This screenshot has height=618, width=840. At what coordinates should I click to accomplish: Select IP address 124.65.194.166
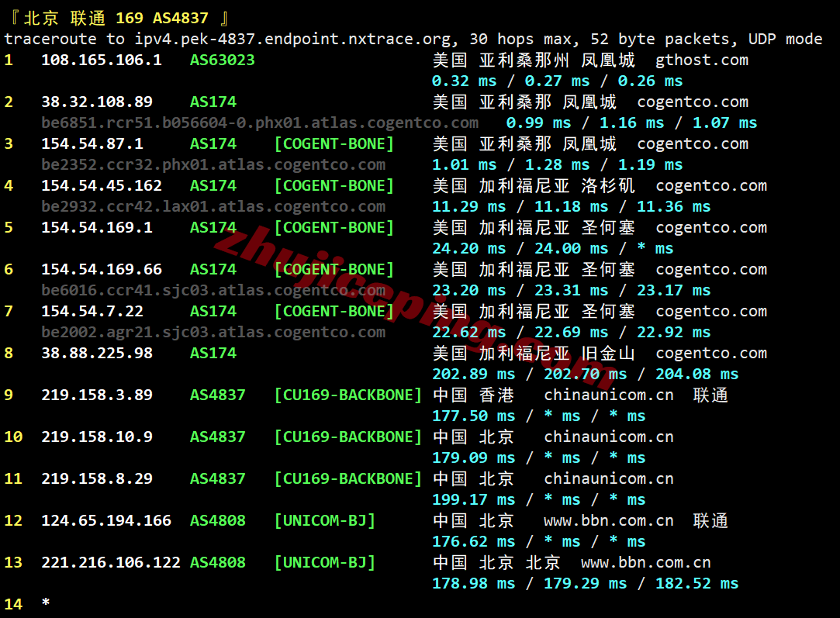pyautogui.click(x=106, y=520)
